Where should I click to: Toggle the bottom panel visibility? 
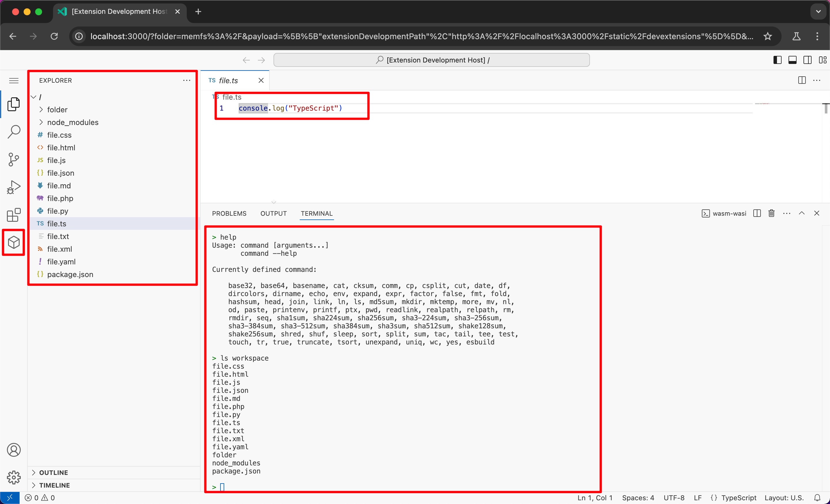tap(792, 60)
